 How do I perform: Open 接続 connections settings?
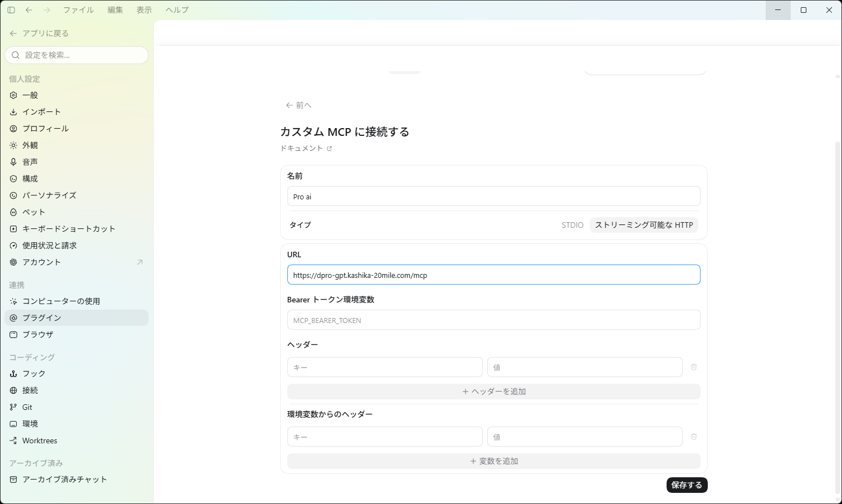click(77, 390)
